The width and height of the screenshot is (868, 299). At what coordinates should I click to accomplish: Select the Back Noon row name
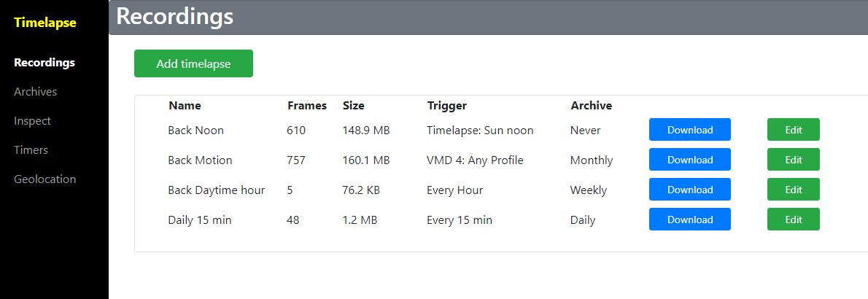[195, 131]
